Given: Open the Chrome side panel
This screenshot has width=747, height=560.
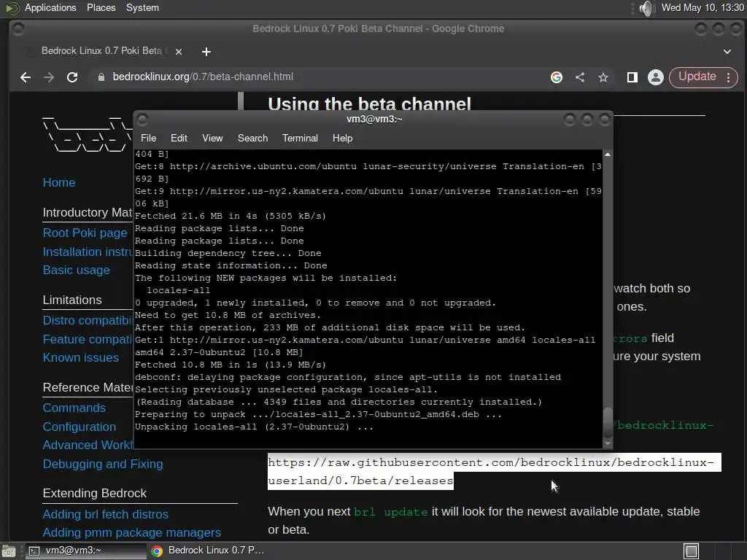Looking at the screenshot, I should [632, 77].
